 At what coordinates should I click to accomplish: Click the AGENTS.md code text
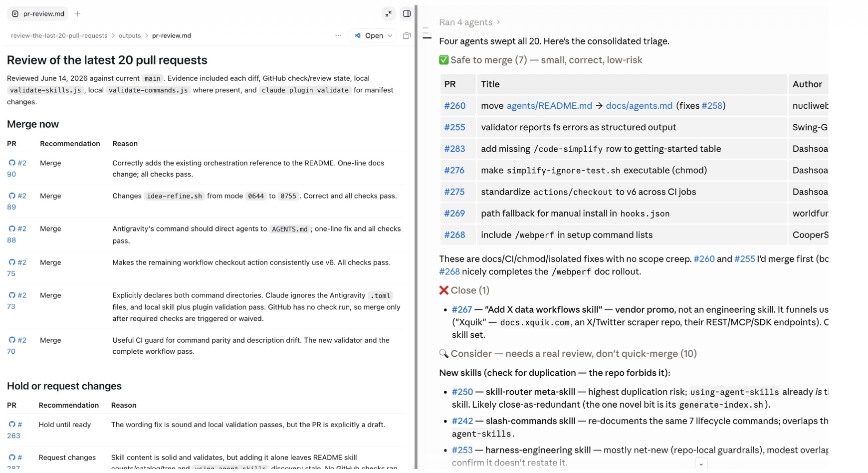coord(289,229)
